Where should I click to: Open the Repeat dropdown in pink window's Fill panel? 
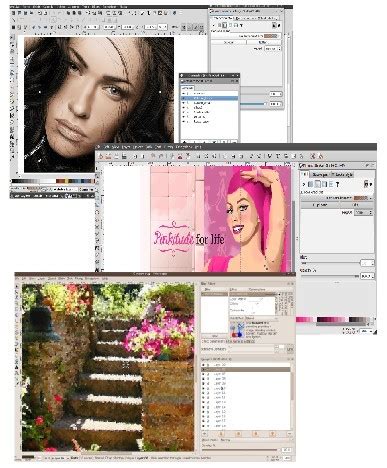364,212
